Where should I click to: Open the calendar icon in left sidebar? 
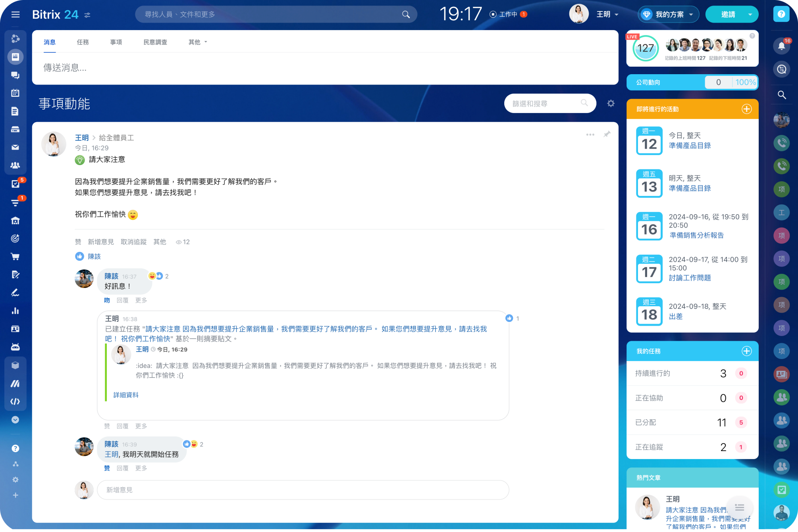point(15,93)
